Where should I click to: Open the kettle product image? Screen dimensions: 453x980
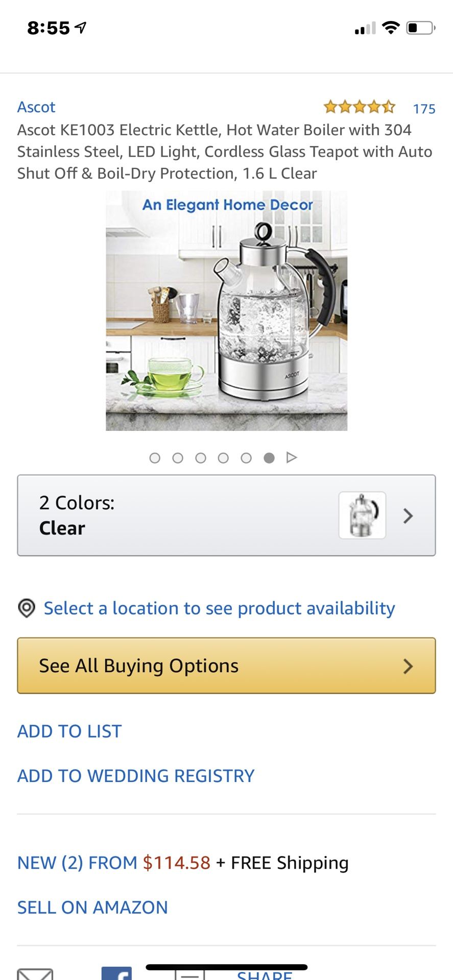click(226, 311)
